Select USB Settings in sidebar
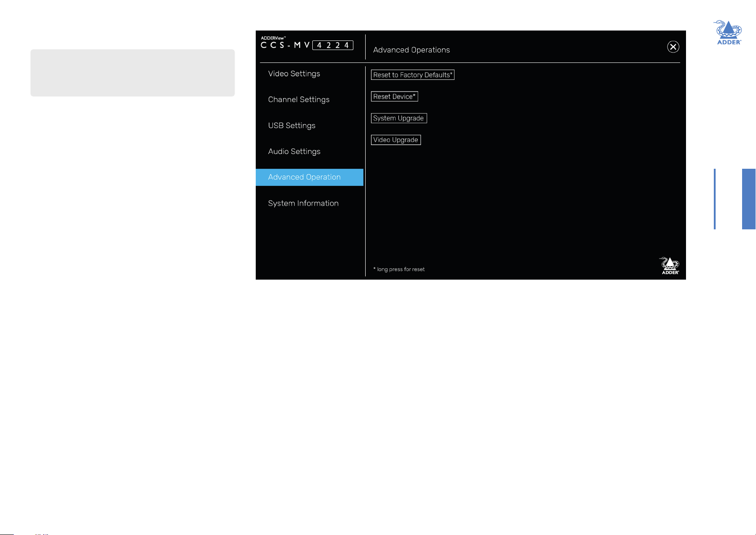Screen dimensions: 756x535 pos(292,126)
